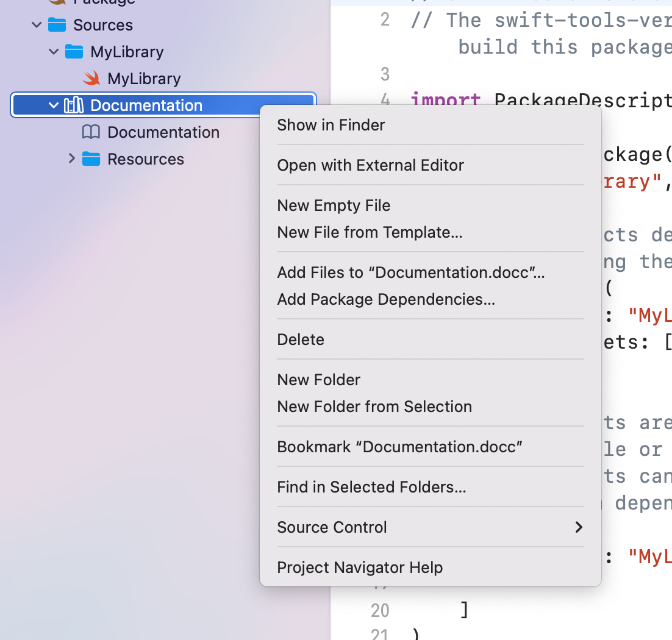This screenshot has height=640, width=672.
Task: Click line number 3 in editor gutter
Action: pyautogui.click(x=385, y=74)
